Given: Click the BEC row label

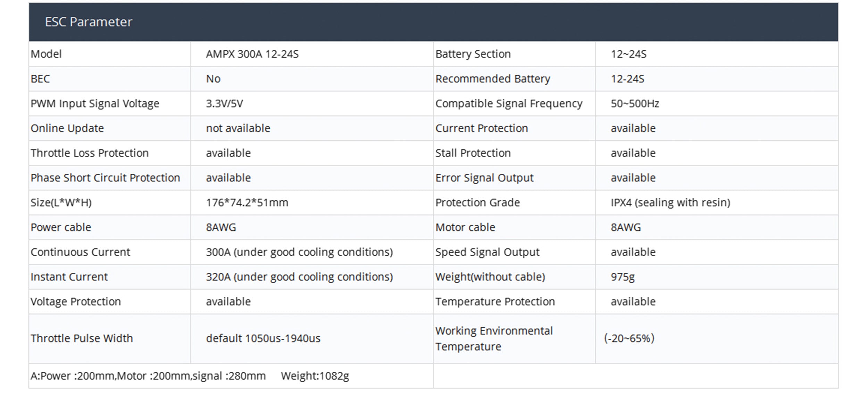Looking at the screenshot, I should (40, 79).
